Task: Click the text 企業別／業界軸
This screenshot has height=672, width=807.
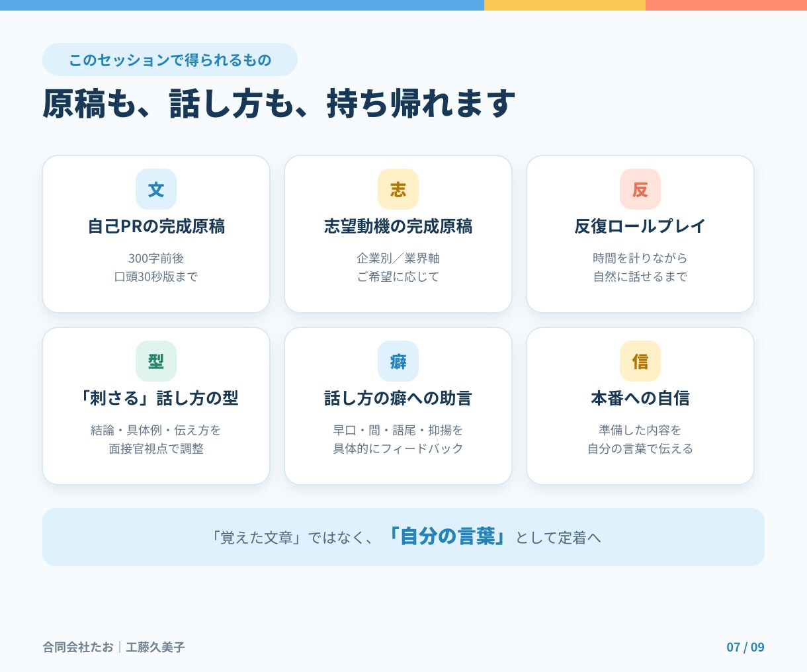Action: click(398, 258)
